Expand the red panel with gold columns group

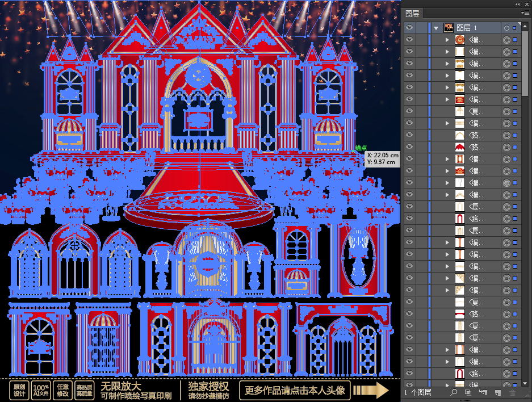447,159
